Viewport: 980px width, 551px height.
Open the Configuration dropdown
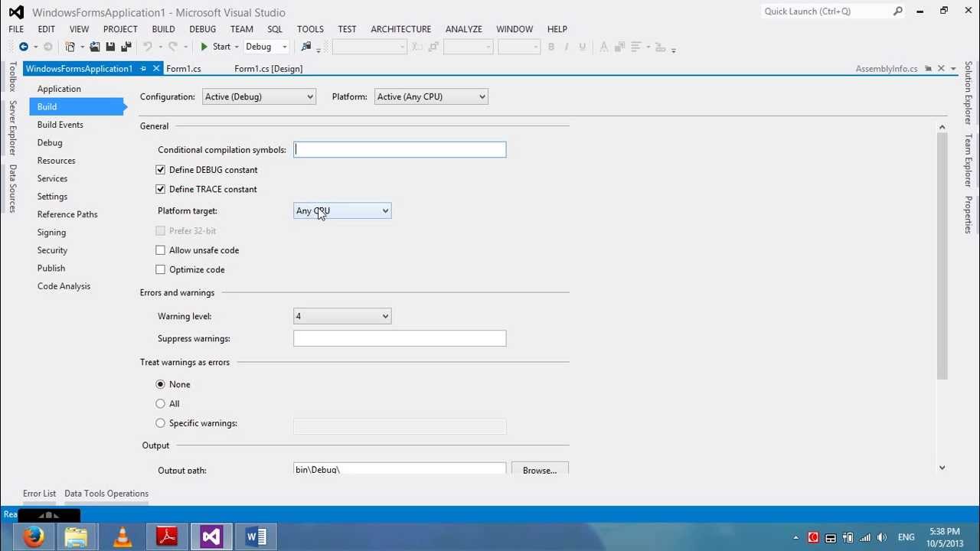tap(259, 96)
